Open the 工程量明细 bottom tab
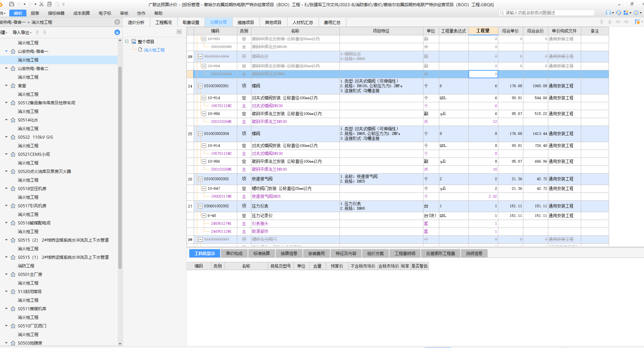This screenshot has height=348, width=644. (x=405, y=253)
